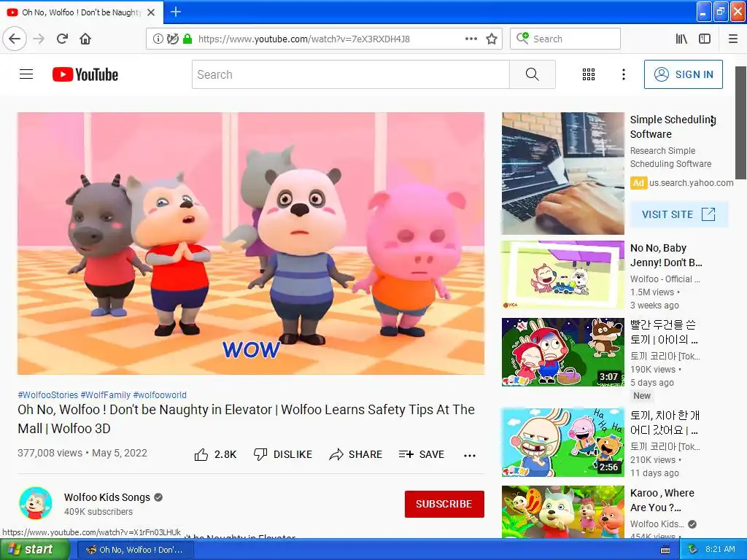Click the address bar URL
Viewport: 747px width, 560px height.
pos(304,39)
